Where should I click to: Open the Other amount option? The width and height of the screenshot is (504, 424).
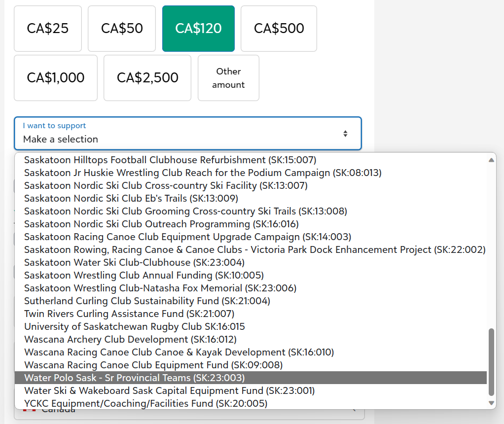point(228,78)
